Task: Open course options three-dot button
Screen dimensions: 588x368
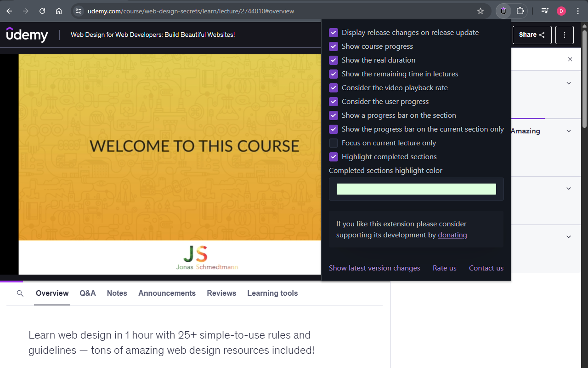Action: pyautogui.click(x=565, y=35)
